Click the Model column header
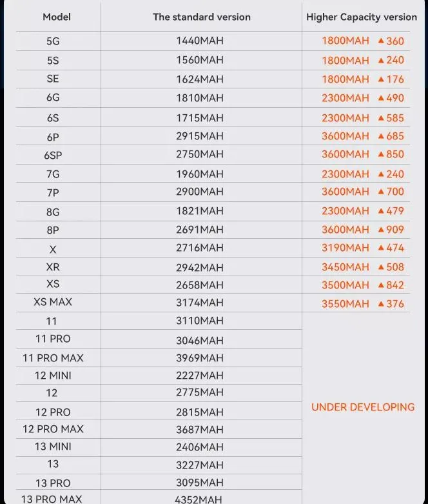Viewport: 428px width, 504px height. click(57, 17)
